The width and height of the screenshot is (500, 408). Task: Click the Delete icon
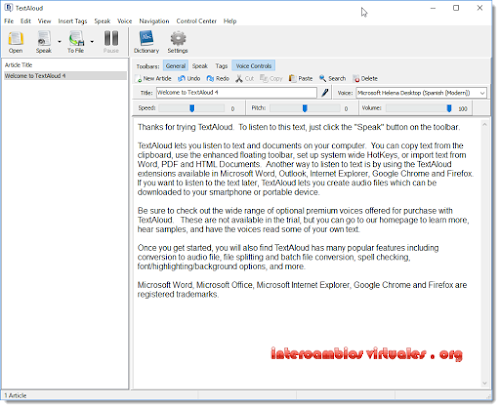(365, 79)
